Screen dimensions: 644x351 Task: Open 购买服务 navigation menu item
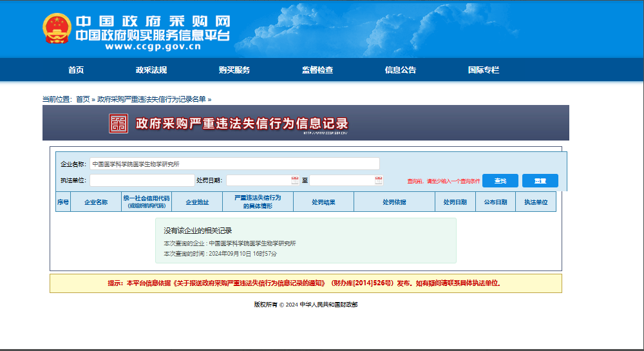[x=234, y=70]
